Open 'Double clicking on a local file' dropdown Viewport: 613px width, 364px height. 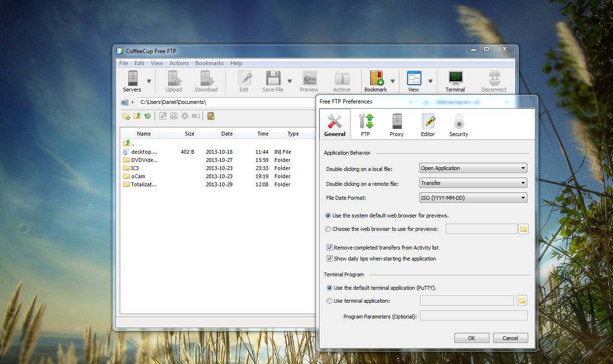pos(473,168)
